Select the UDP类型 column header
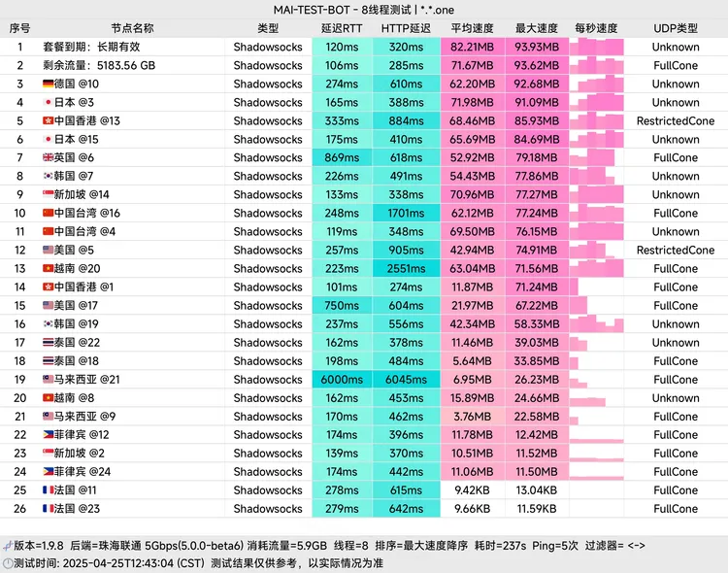 pos(675,28)
